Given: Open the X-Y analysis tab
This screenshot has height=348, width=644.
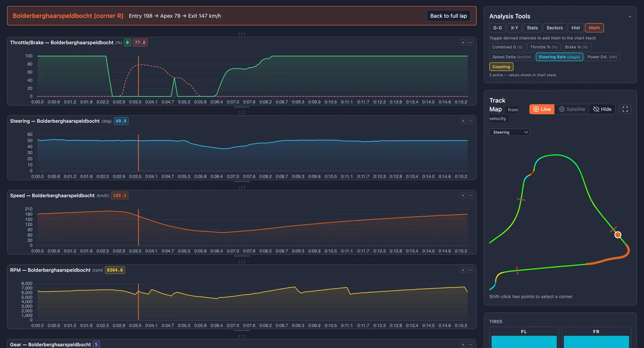Looking at the screenshot, I should click(x=514, y=28).
